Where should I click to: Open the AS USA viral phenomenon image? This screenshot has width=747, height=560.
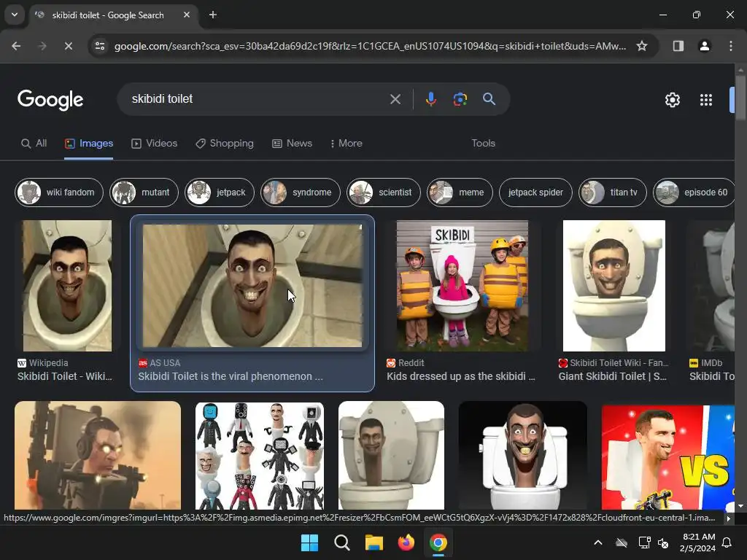[252, 286]
